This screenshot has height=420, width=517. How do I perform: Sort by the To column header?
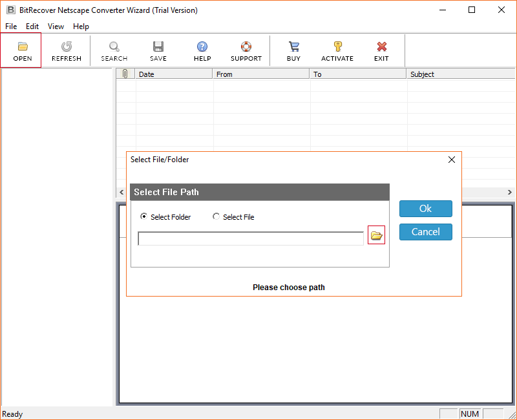(x=358, y=74)
